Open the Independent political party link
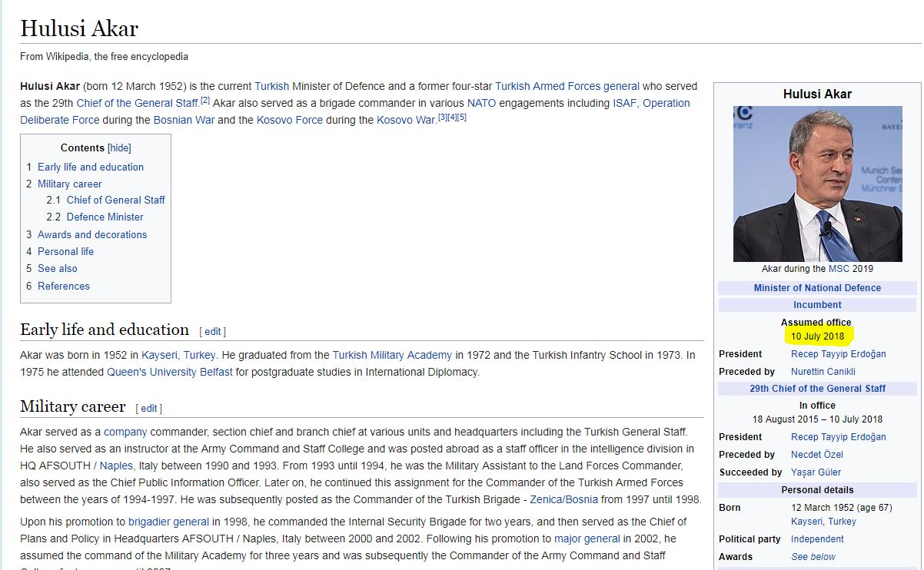This screenshot has height=570, width=924. 817,539
